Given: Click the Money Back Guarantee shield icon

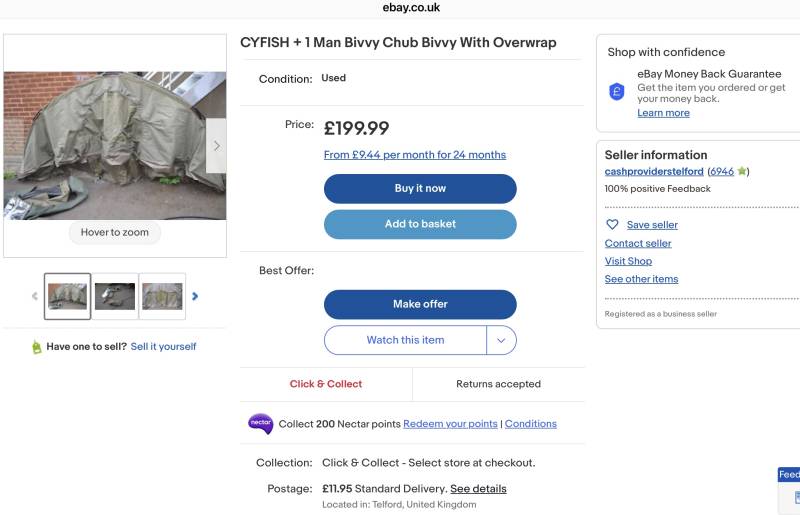Looking at the screenshot, I should (617, 92).
